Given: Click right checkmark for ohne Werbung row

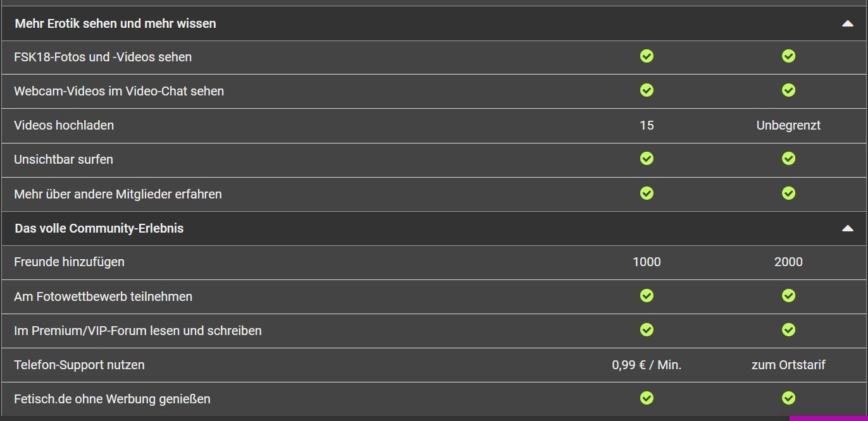Looking at the screenshot, I should click(788, 398).
